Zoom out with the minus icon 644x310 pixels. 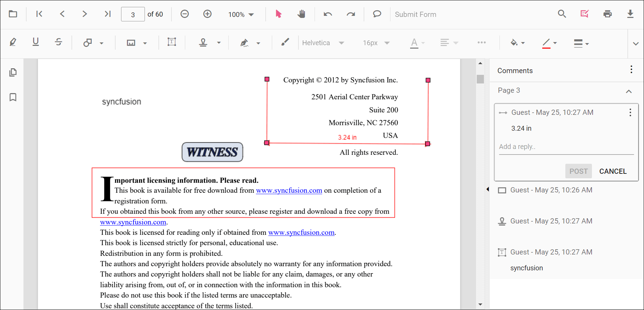[x=185, y=14]
